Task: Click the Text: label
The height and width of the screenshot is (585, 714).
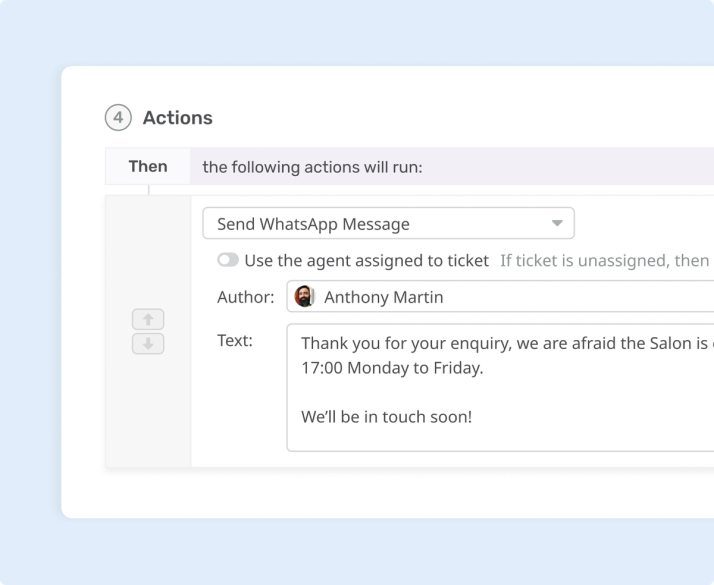Action: (235, 340)
